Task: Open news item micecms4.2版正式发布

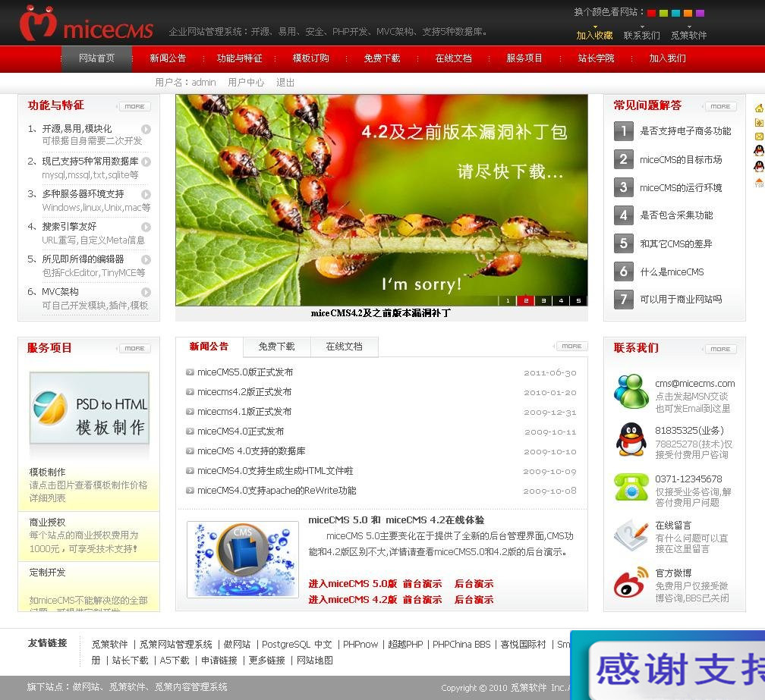Action: [244, 392]
